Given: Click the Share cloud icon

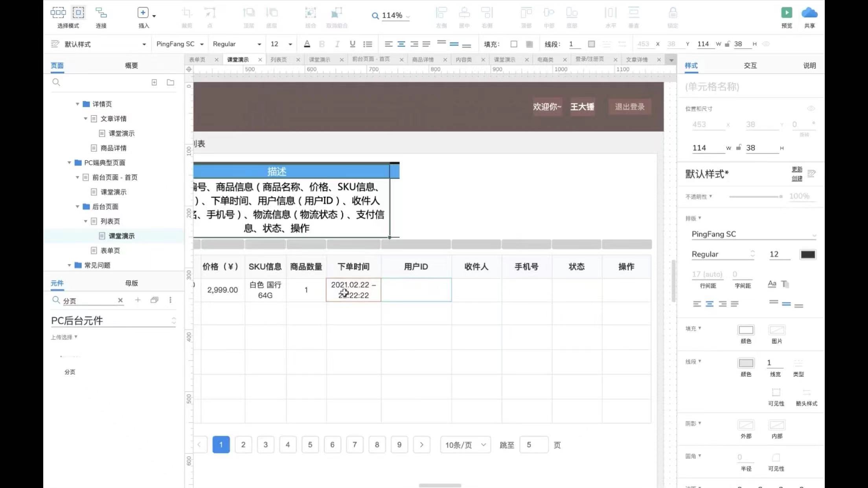Looking at the screenshot, I should [x=809, y=13].
